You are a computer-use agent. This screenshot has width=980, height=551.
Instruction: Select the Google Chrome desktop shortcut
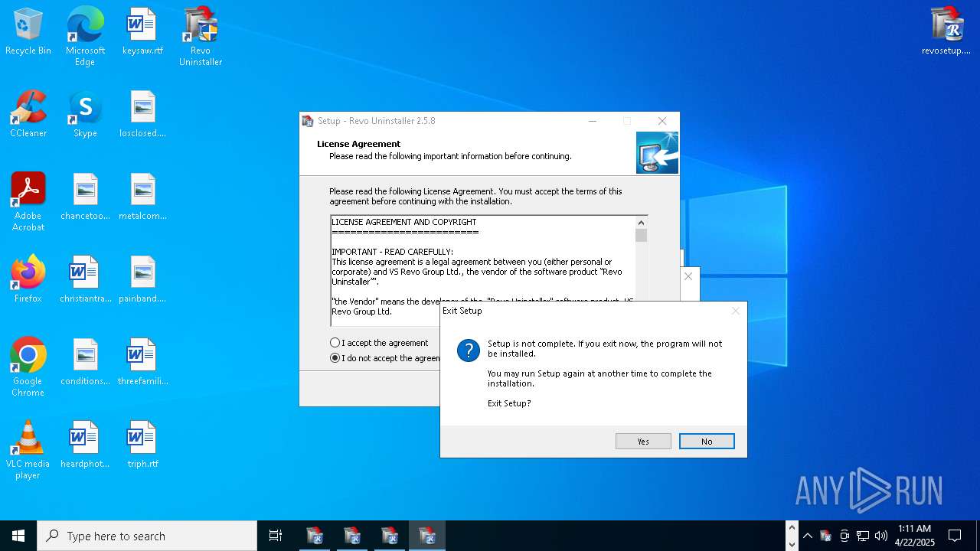pyautogui.click(x=28, y=367)
